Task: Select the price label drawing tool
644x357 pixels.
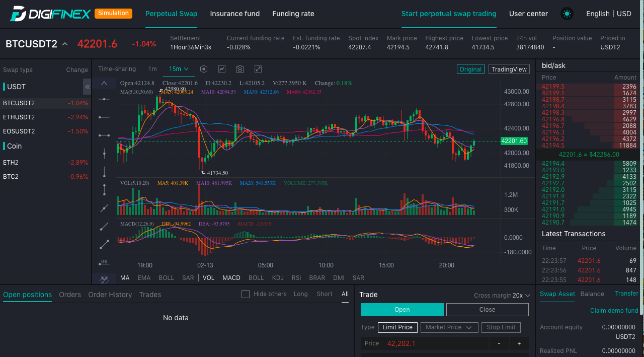Action: (104, 262)
